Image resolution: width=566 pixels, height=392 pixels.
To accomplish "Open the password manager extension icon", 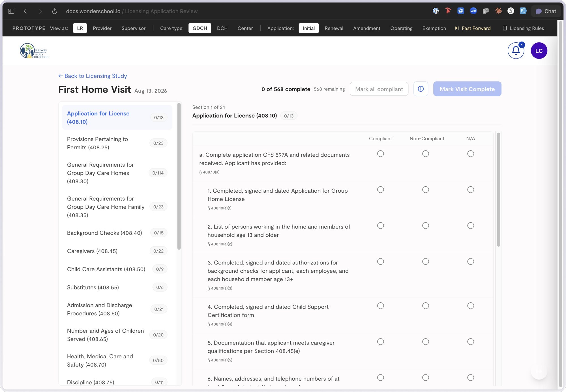I will tap(436, 11).
